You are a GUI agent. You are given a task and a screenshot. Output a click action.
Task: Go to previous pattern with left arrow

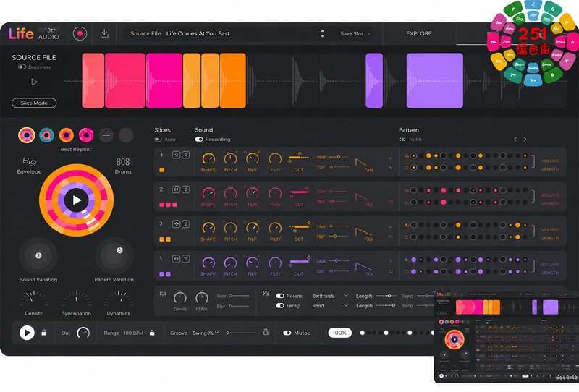point(515,139)
